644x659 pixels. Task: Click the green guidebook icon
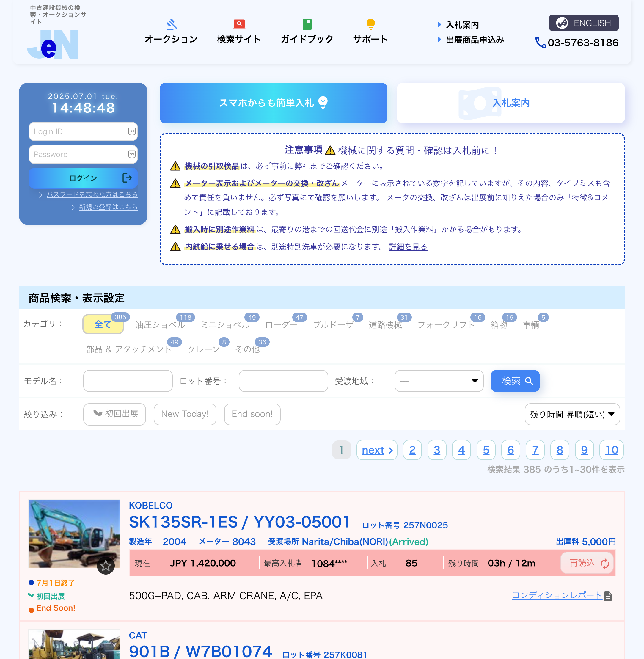pos(307,24)
